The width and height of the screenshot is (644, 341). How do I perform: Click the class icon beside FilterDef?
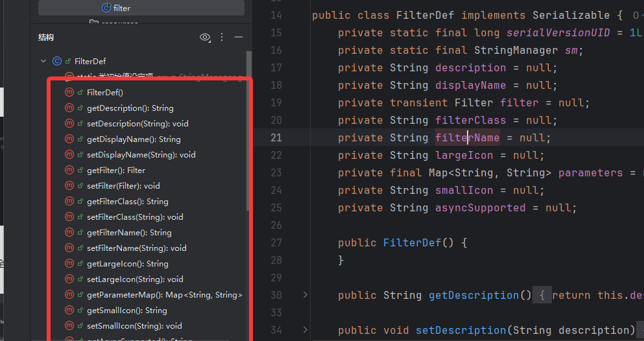57,62
